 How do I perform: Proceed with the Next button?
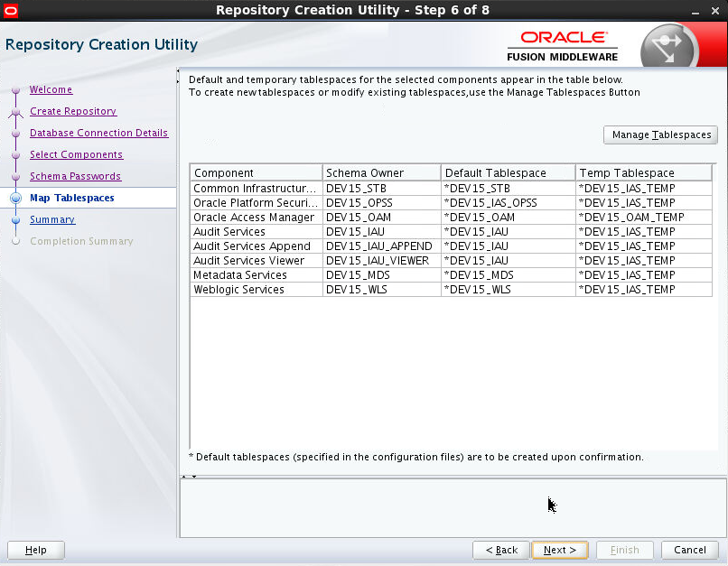559,550
